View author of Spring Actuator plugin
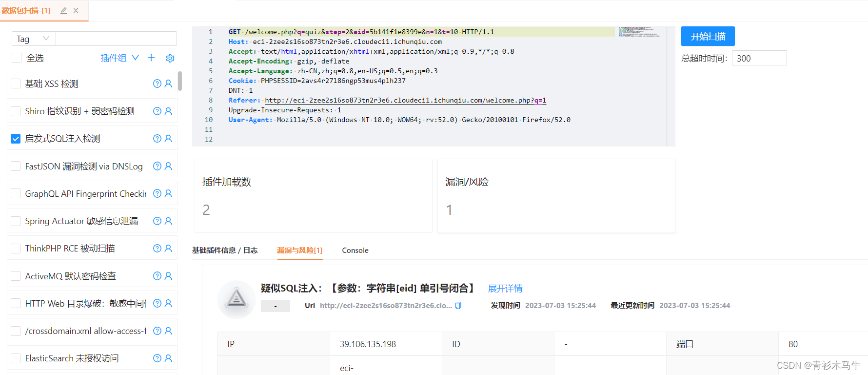 [169, 221]
